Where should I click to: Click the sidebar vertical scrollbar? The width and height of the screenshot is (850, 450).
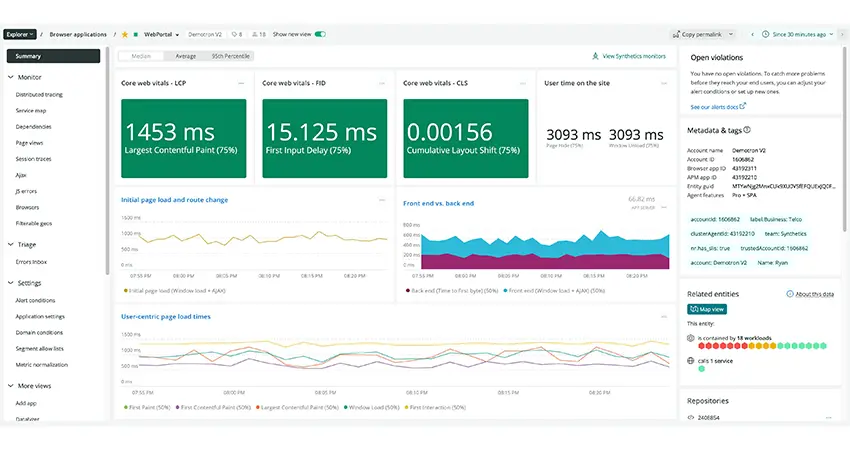107,162
